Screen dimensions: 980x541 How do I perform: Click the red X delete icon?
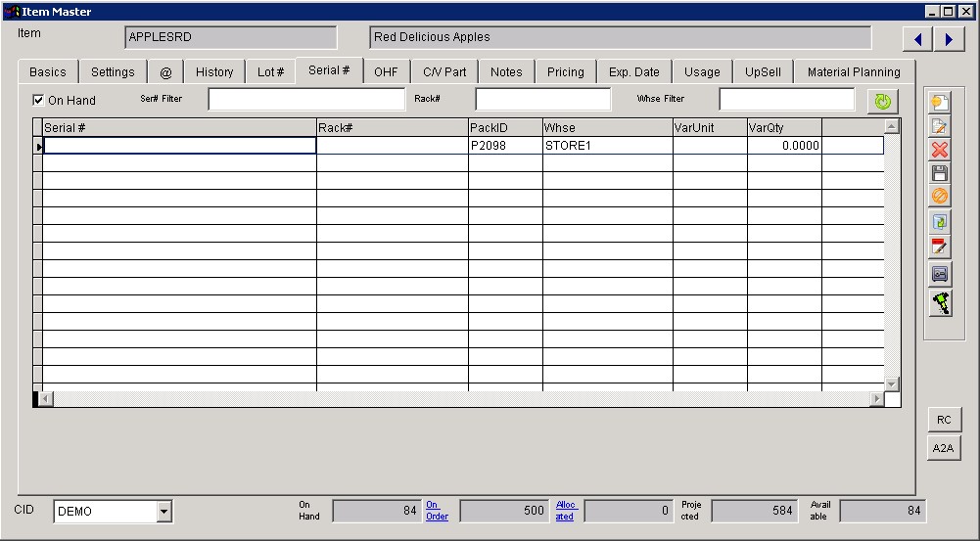pos(940,150)
